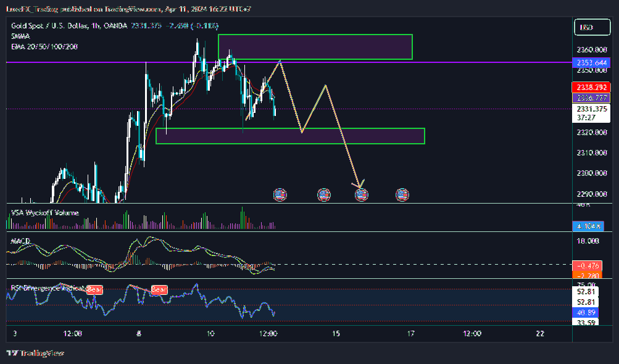The image size is (619, 364).
Task: Click the 37:27 bar countdown timer
Action: (586, 118)
